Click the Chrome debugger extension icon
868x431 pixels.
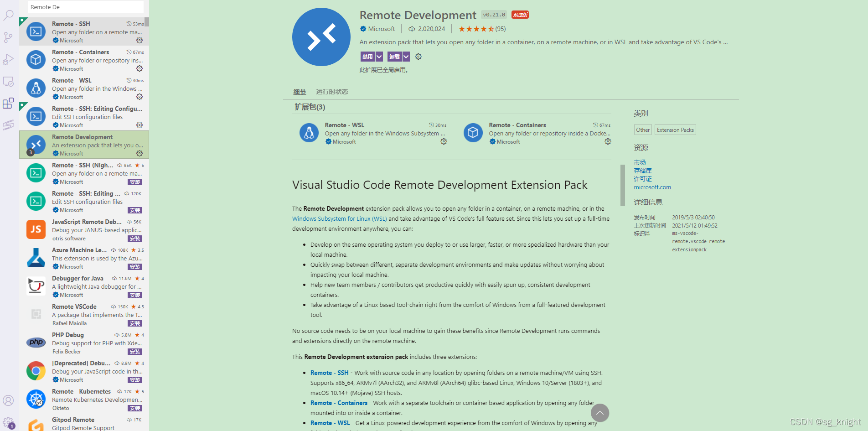[x=36, y=371]
